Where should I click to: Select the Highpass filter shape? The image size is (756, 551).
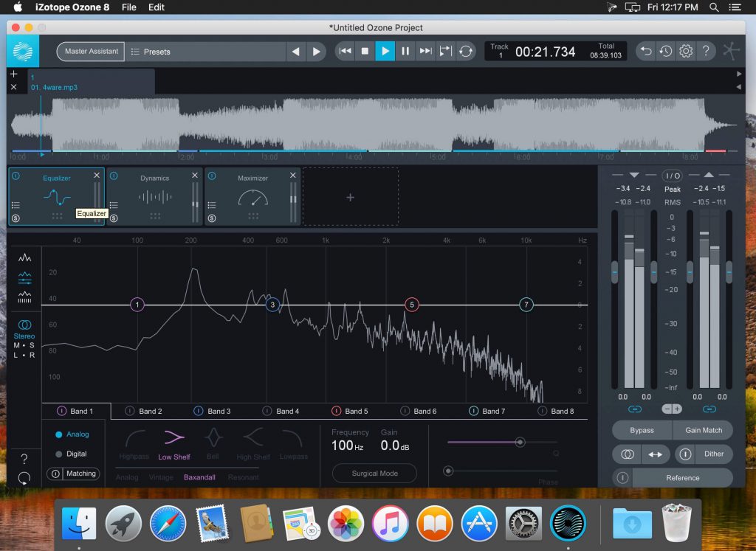click(134, 443)
